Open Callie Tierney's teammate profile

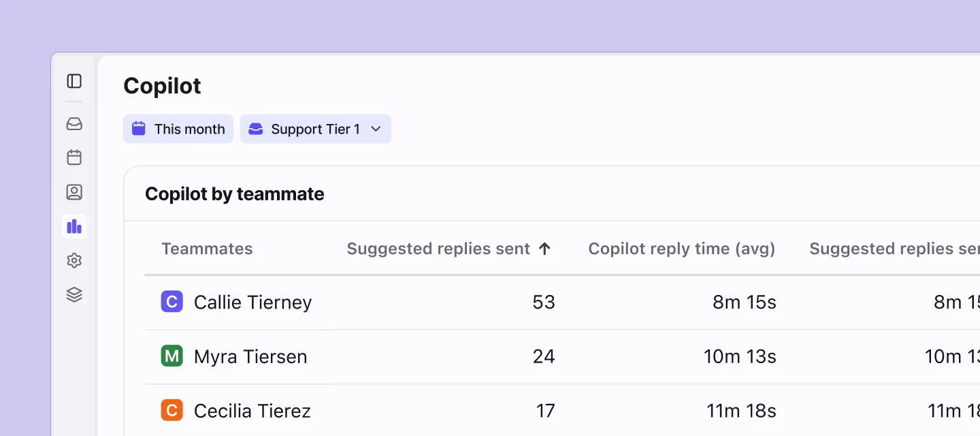coord(252,301)
